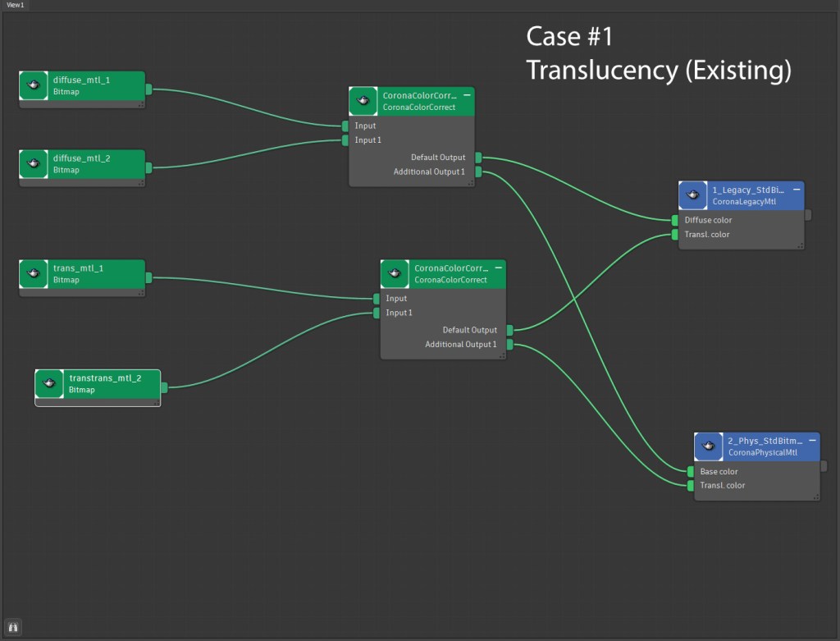Click the CoronaPhysicalMtl node's material icon

click(x=709, y=446)
